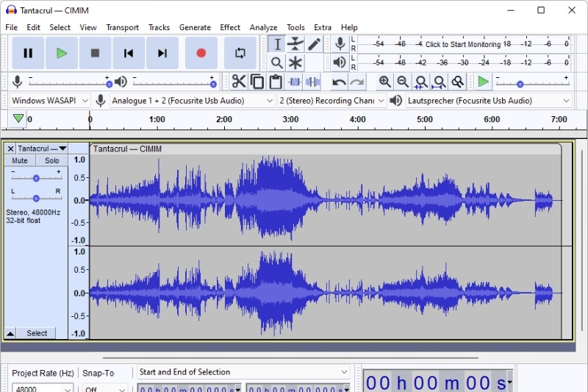Stop playback with the Stop button

point(95,53)
